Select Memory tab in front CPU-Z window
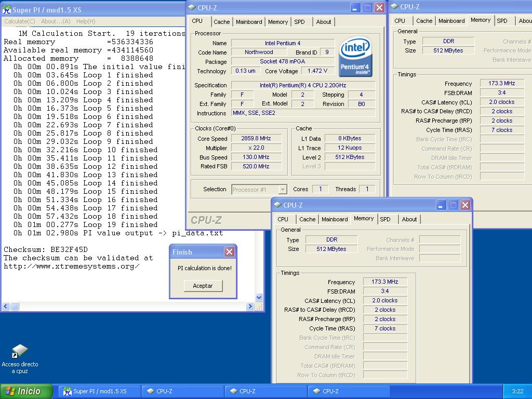532x399 pixels. 278,22
